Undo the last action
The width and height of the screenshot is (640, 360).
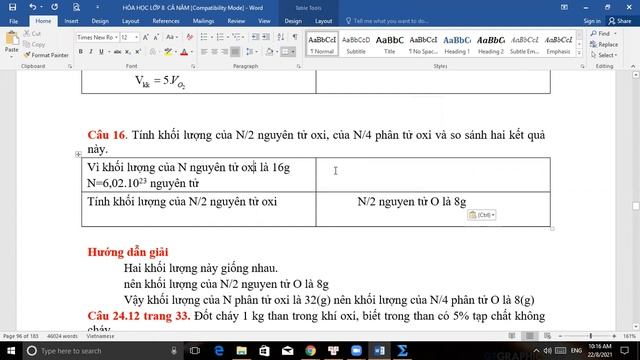click(32, 7)
